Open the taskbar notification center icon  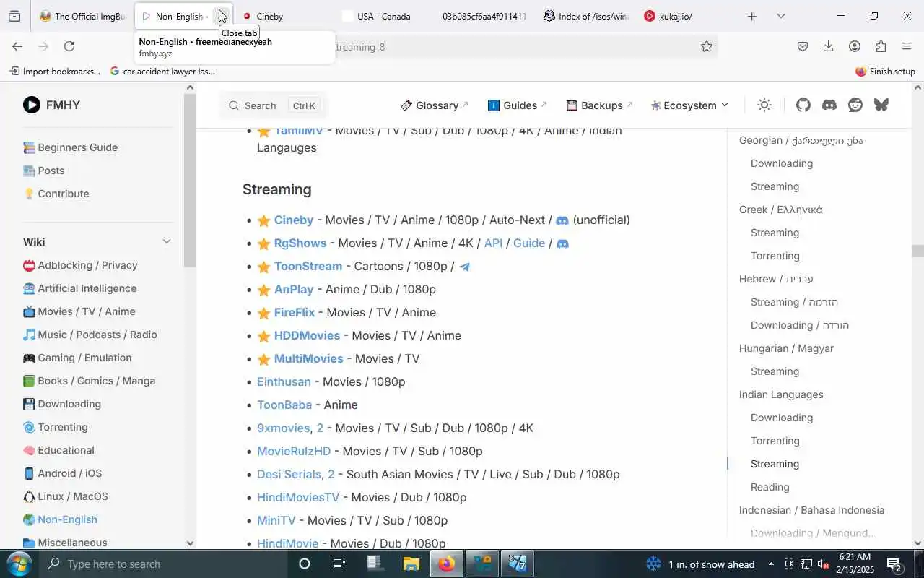coord(896,564)
